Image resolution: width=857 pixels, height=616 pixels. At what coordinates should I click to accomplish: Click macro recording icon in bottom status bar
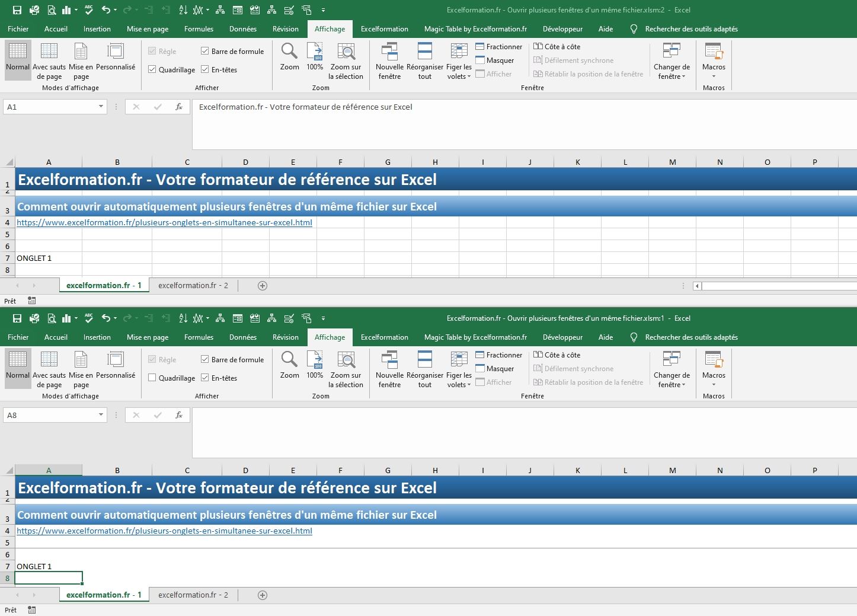[x=32, y=609]
